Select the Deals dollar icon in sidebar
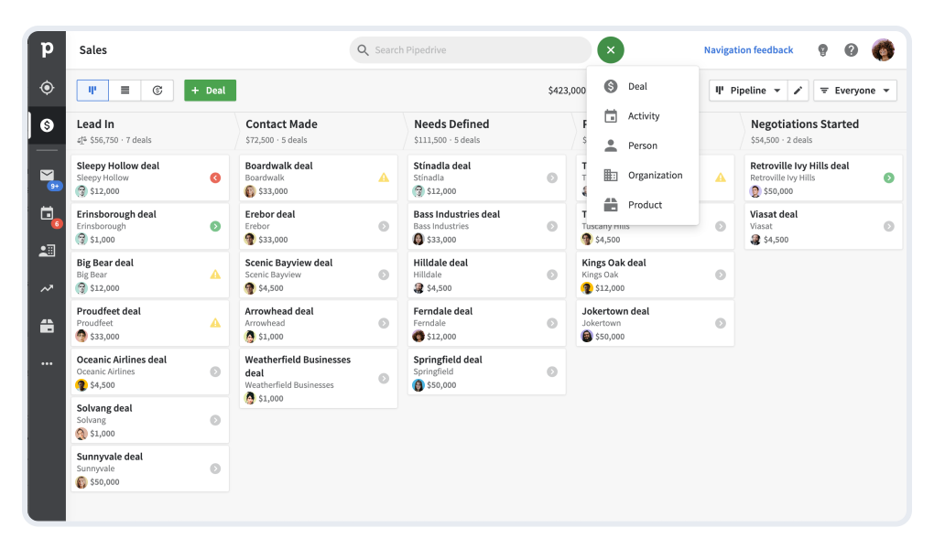This screenshot has width=934, height=560. (47, 125)
